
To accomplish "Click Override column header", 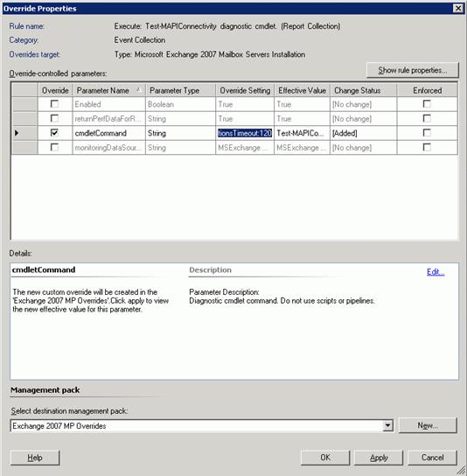I will click(55, 90).
